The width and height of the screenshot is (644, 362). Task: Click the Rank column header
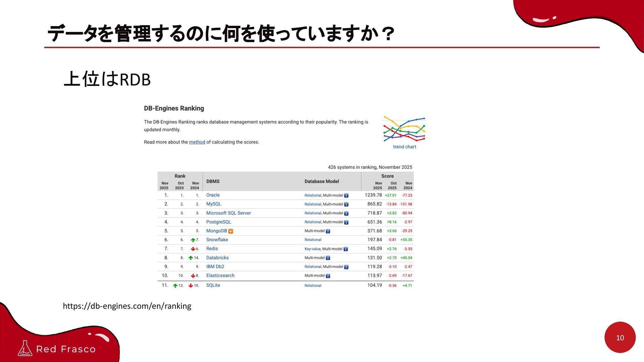click(180, 176)
